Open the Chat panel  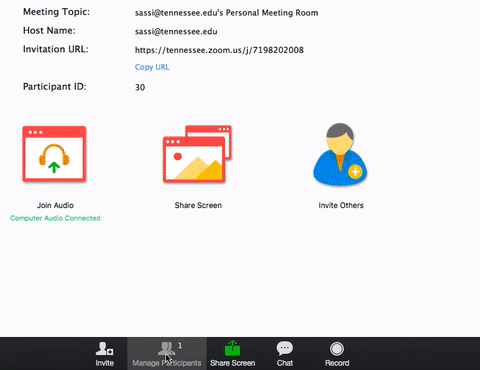pos(285,354)
